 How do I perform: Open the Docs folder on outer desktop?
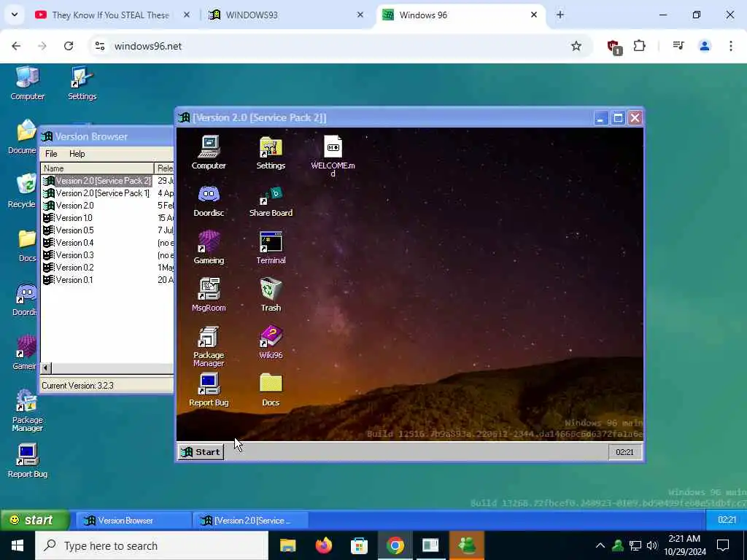27,246
